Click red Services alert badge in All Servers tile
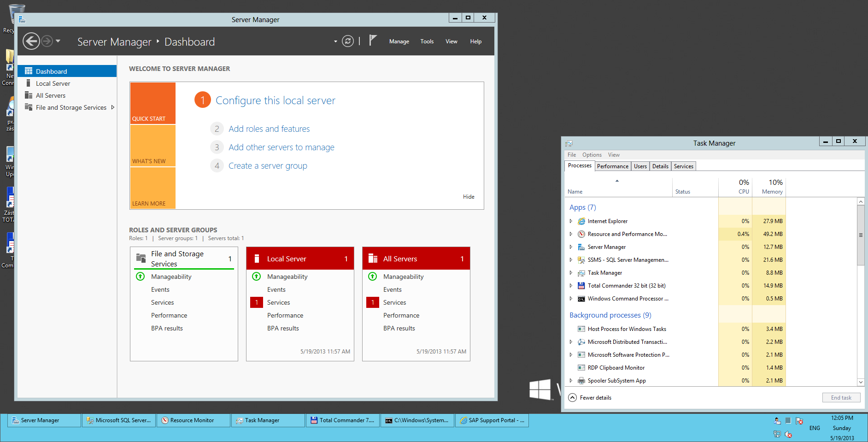 [x=372, y=302]
